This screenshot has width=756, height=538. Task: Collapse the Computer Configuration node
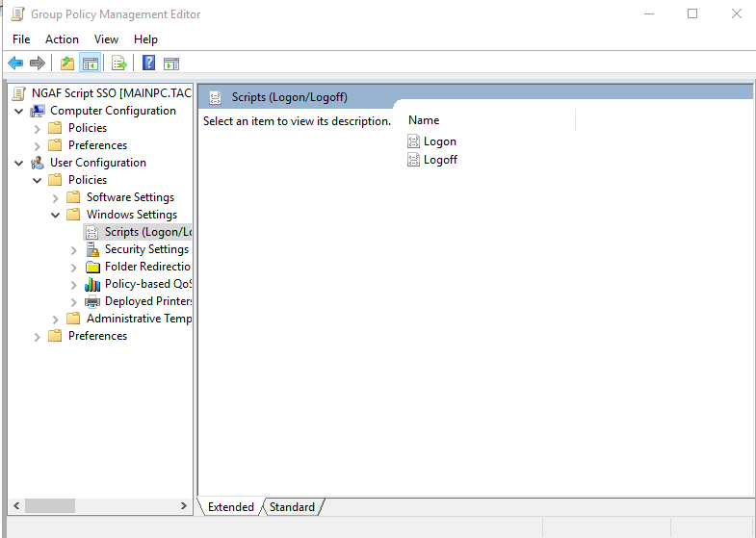point(19,111)
